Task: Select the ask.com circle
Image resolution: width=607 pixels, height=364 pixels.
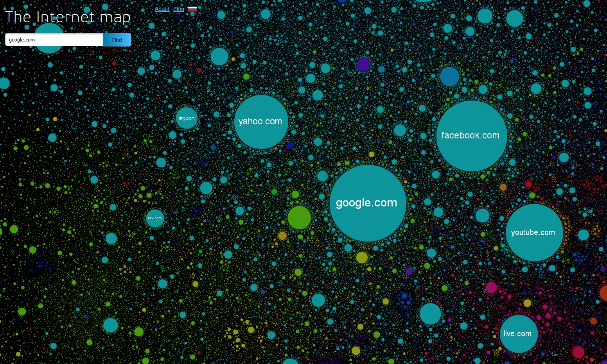Action: 155,218
